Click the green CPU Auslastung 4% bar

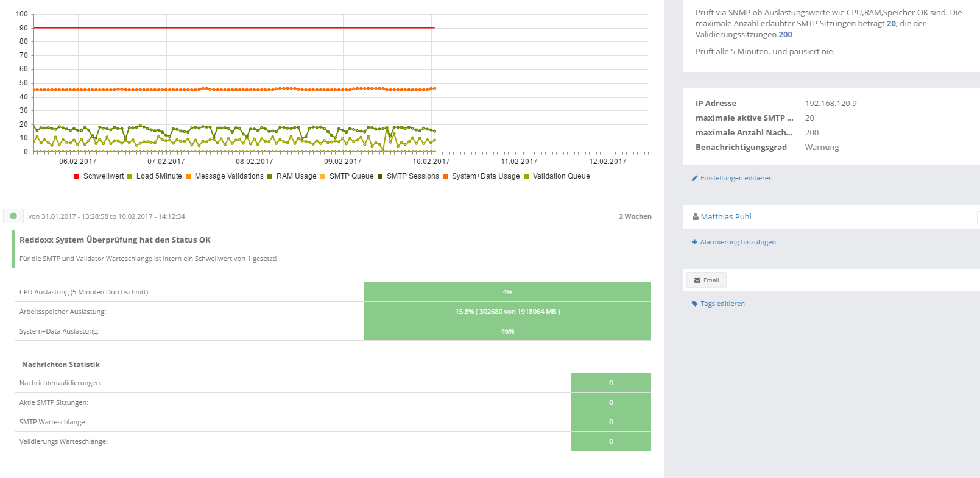pos(507,292)
